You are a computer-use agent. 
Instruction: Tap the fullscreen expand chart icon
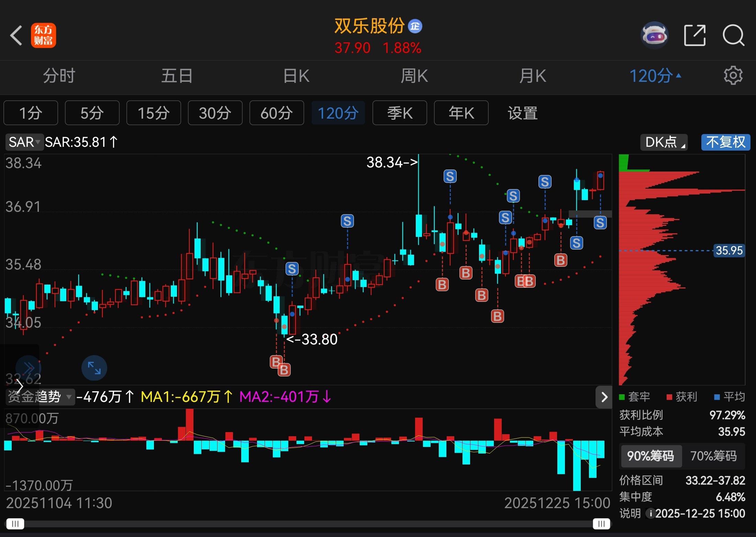click(x=94, y=368)
